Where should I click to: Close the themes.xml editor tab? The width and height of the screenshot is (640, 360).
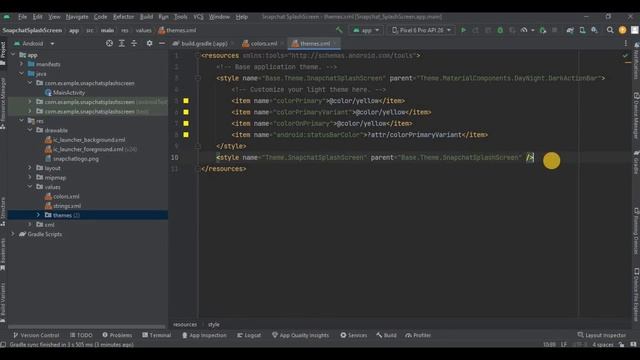[335, 43]
